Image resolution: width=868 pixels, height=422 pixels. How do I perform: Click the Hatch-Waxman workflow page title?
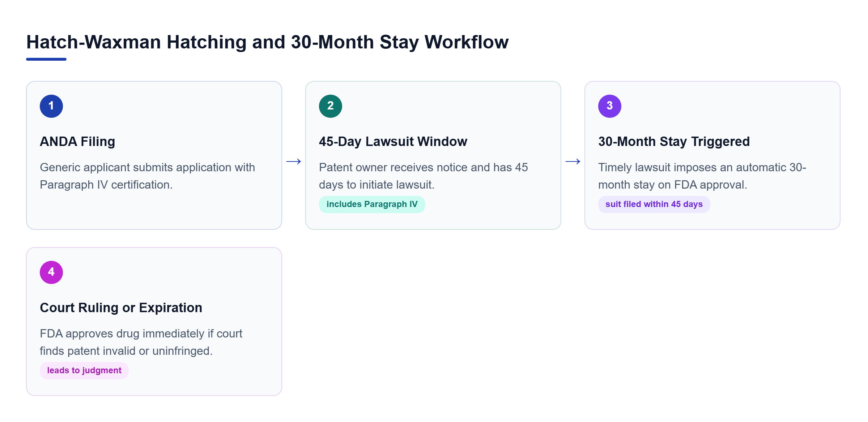click(268, 42)
